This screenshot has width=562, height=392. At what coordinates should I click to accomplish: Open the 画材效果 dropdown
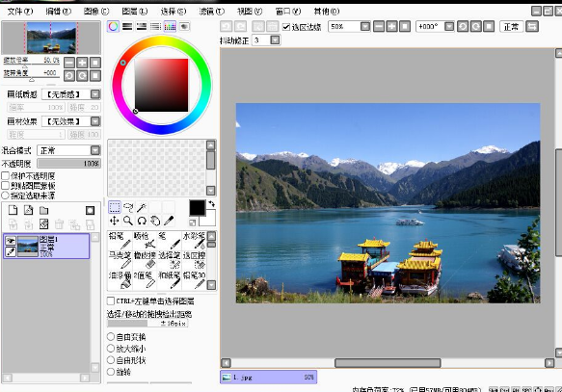95,121
